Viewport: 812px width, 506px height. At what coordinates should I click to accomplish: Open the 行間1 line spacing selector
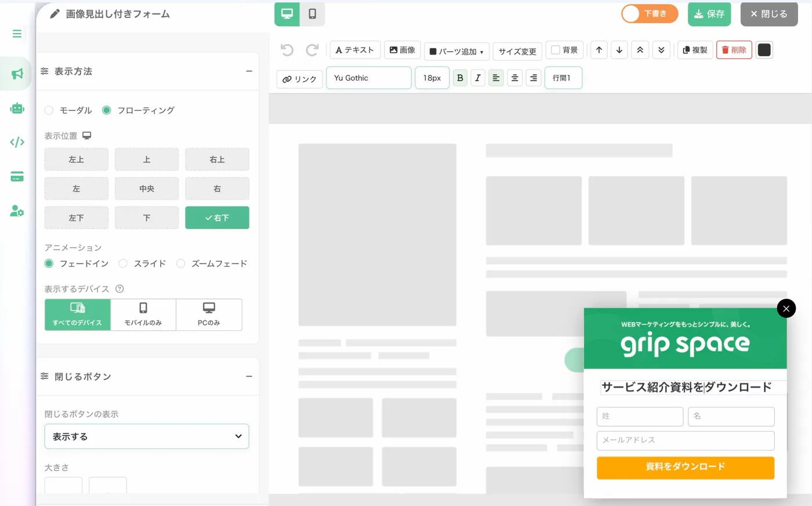[563, 78]
